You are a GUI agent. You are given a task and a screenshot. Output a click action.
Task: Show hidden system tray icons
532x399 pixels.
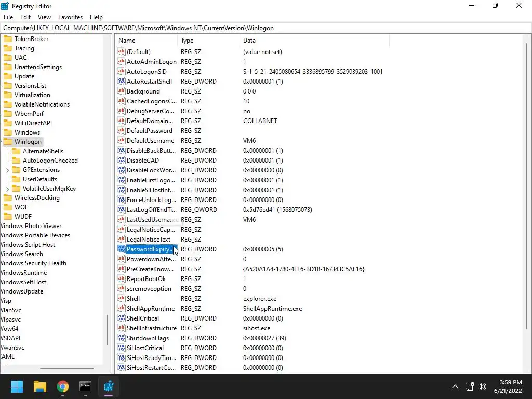click(455, 387)
